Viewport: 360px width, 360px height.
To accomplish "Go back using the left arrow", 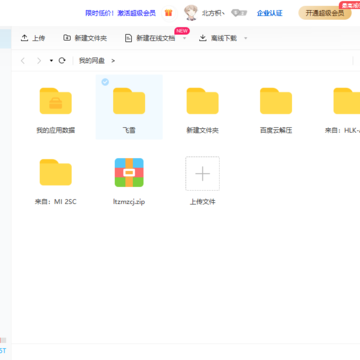I will [23, 61].
